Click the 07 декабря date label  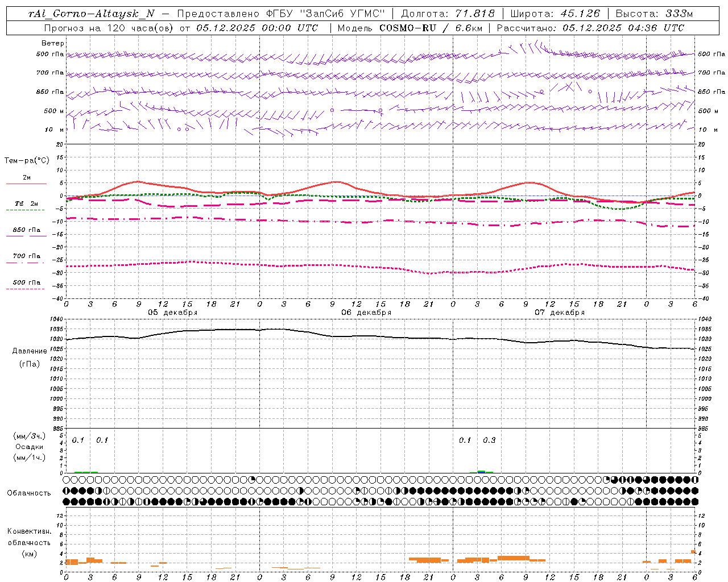point(560,313)
